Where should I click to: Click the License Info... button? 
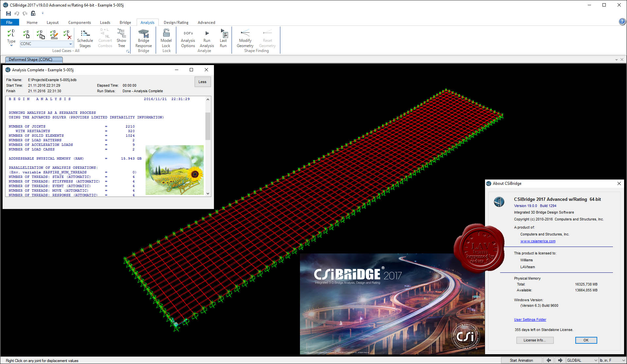pyautogui.click(x=535, y=340)
